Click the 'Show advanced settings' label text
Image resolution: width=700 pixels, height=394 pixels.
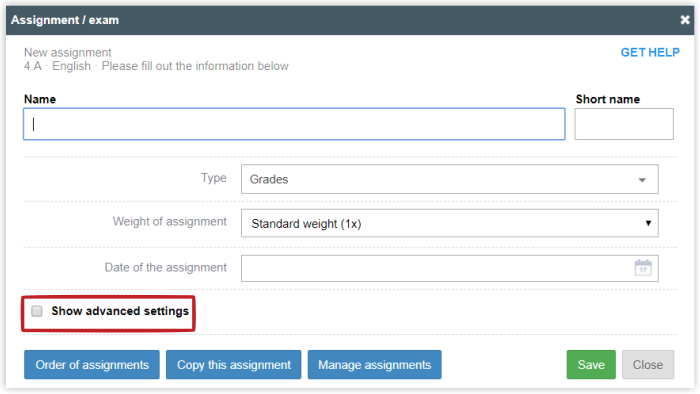click(x=120, y=311)
